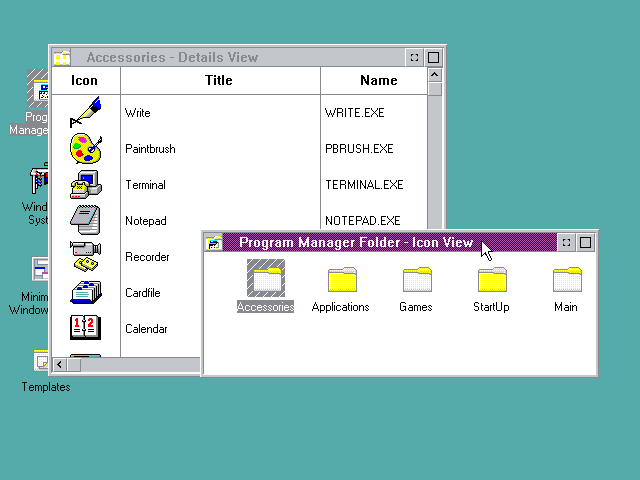The image size is (640, 480).
Task: Click the Applications folder label
Action: click(x=340, y=307)
